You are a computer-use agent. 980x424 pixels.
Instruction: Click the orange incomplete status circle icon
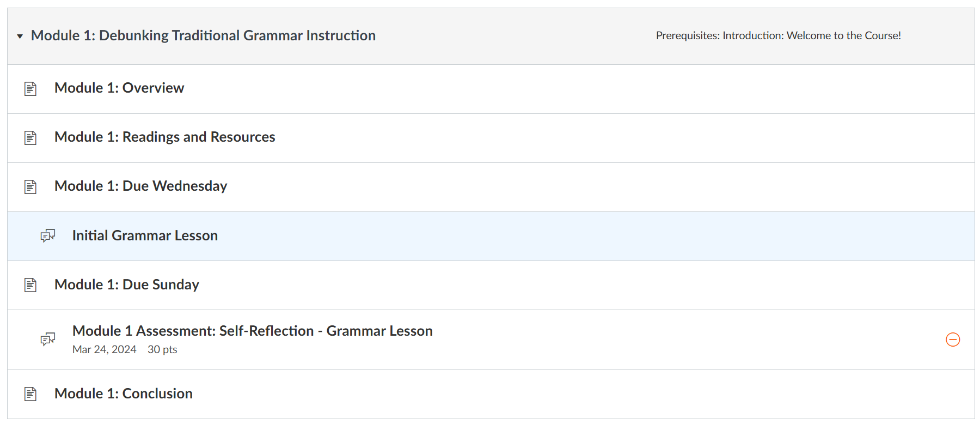tap(953, 340)
